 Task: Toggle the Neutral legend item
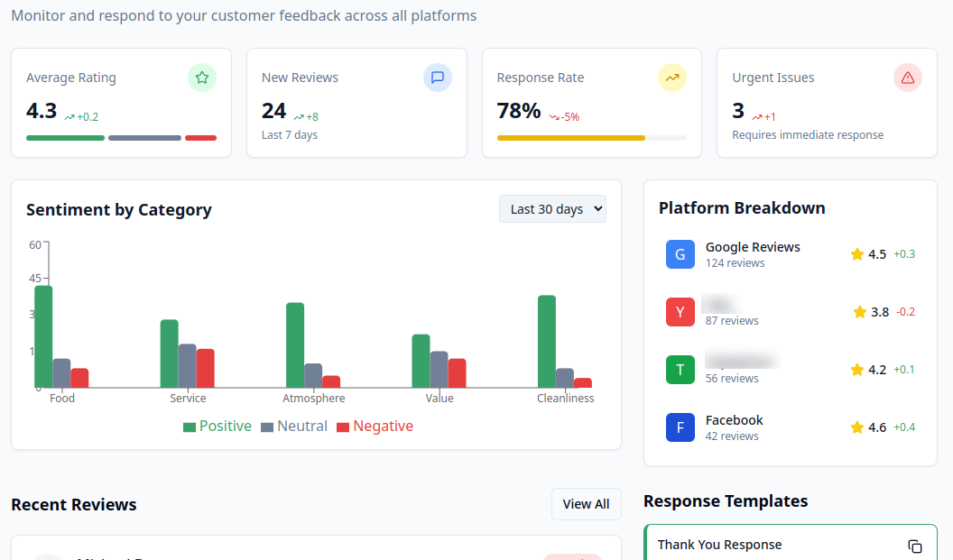pyautogui.click(x=294, y=427)
